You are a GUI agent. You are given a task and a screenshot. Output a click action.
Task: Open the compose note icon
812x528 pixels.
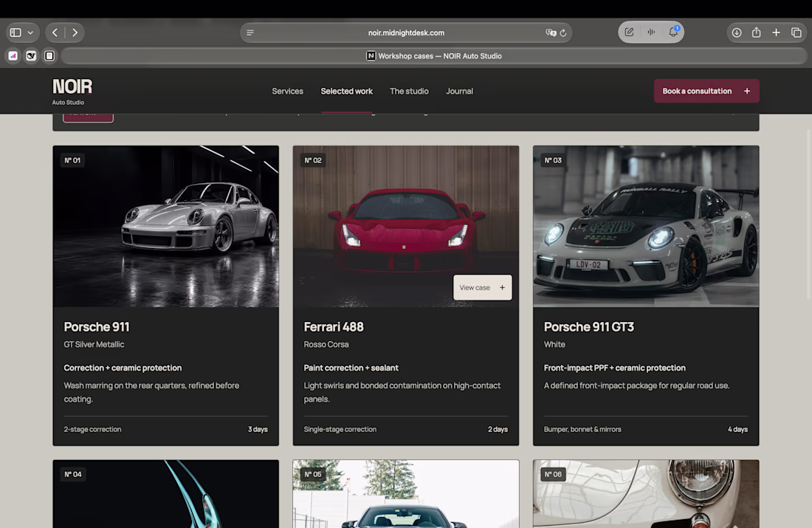629,32
